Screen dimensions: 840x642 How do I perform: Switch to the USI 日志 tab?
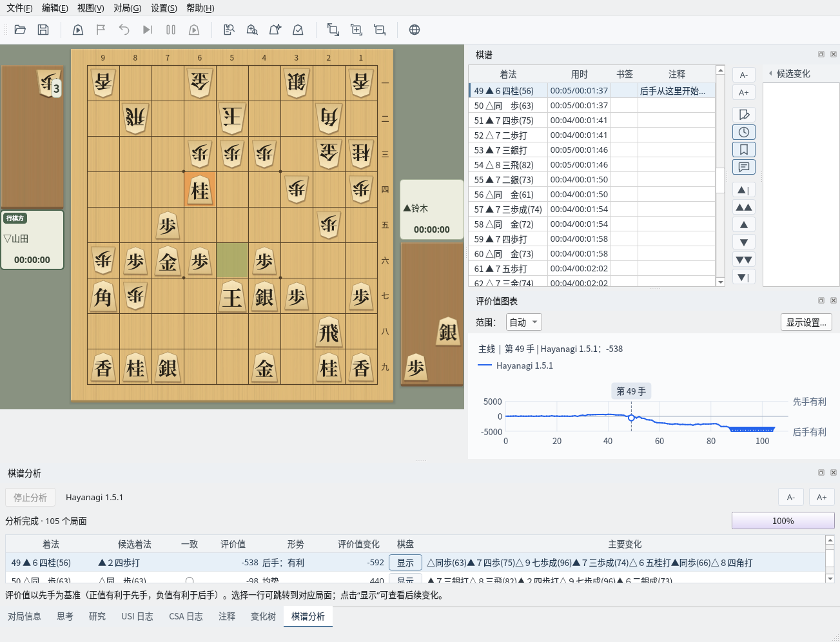pyautogui.click(x=137, y=616)
